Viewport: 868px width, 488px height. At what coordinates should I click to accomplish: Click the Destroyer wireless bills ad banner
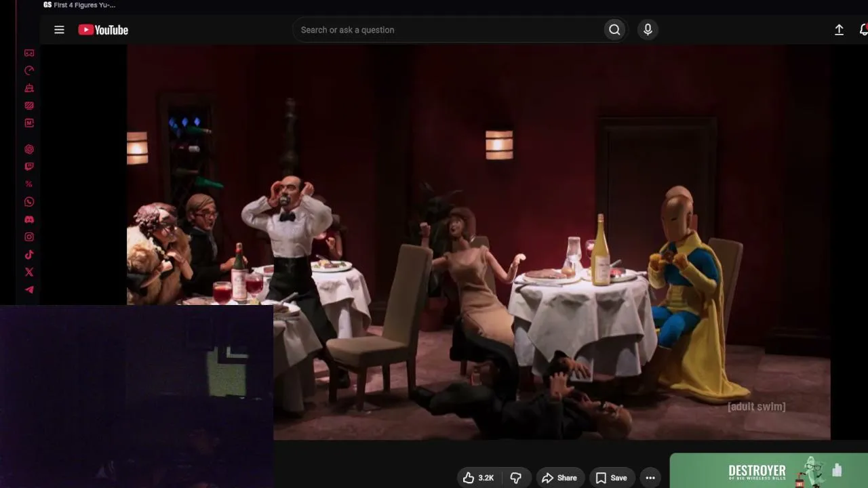click(769, 471)
